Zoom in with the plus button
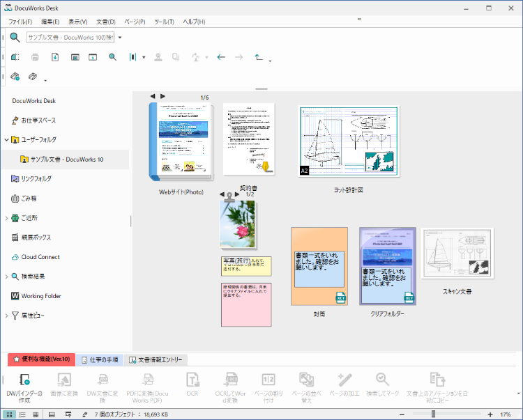Screen dimensions: 523x420 490,414
